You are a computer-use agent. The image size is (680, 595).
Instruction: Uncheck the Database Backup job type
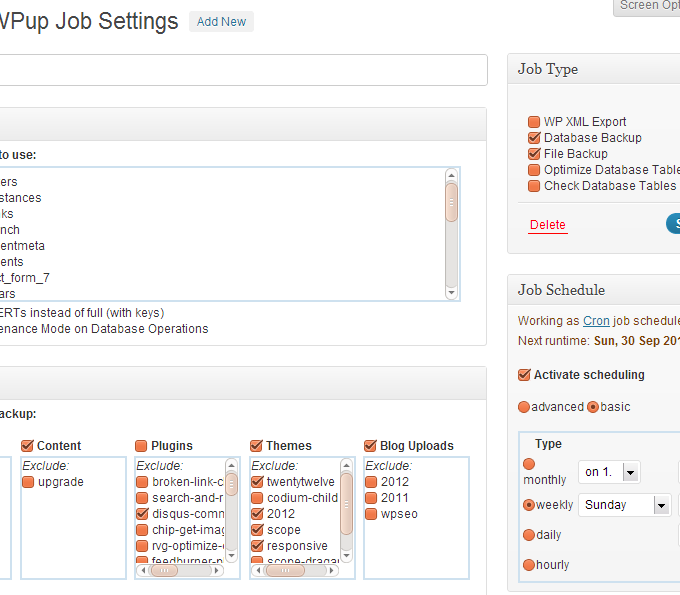(534, 138)
